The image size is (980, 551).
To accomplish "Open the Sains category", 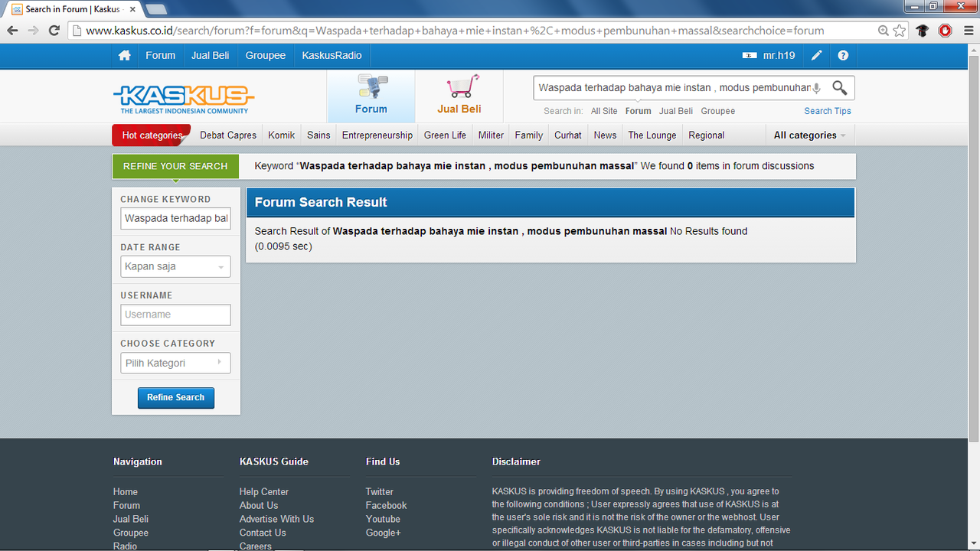I will tap(318, 135).
